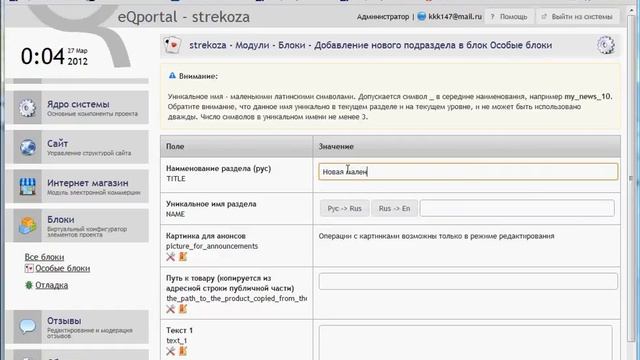Click the kkk147@mail.ru account link
The image size is (640, 360).
[455, 17]
